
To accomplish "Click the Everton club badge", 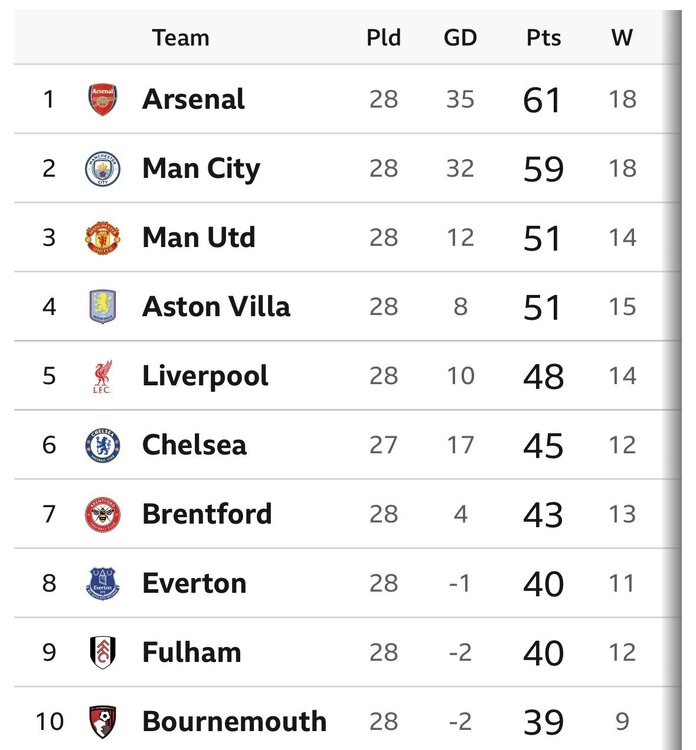I will [x=102, y=584].
